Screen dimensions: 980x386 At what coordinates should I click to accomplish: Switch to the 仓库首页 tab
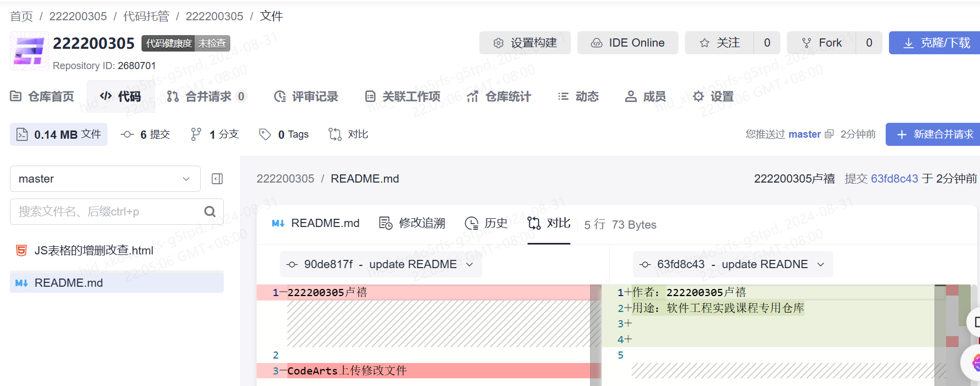(42, 96)
